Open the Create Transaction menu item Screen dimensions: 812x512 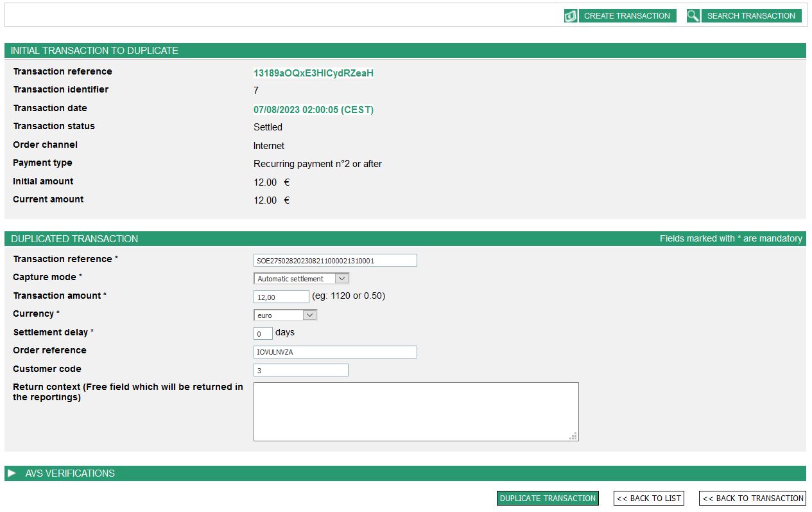click(x=627, y=15)
